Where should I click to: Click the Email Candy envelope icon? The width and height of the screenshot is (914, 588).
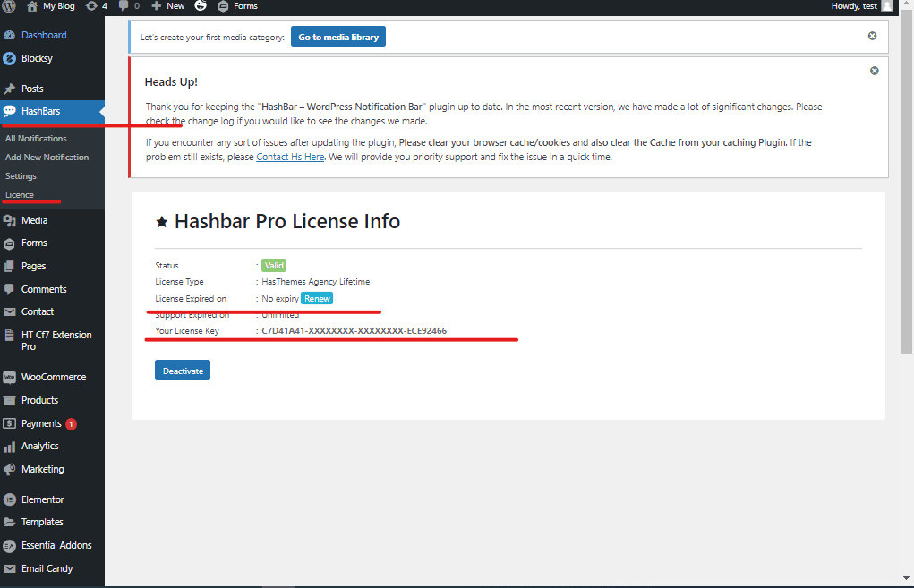point(9,568)
